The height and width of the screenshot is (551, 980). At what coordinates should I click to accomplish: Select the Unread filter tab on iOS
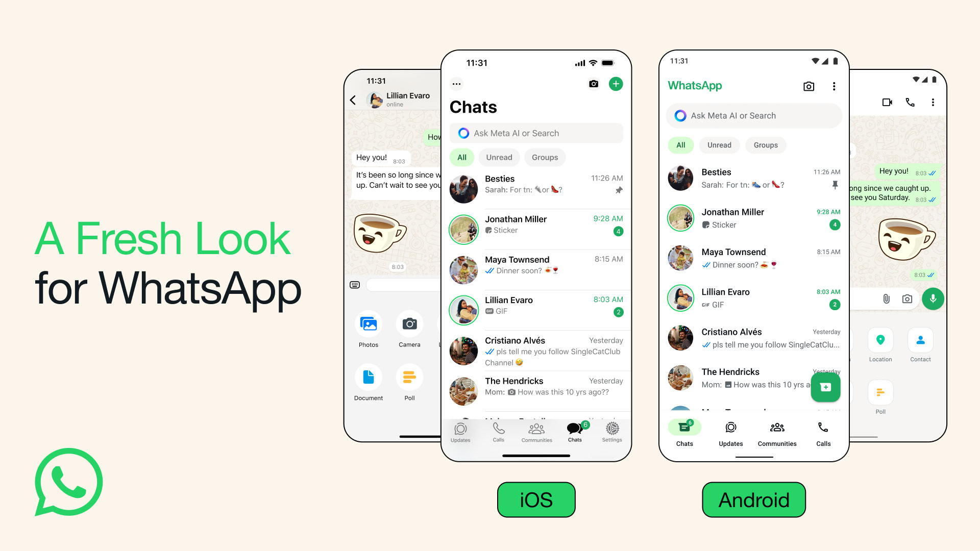pyautogui.click(x=498, y=158)
